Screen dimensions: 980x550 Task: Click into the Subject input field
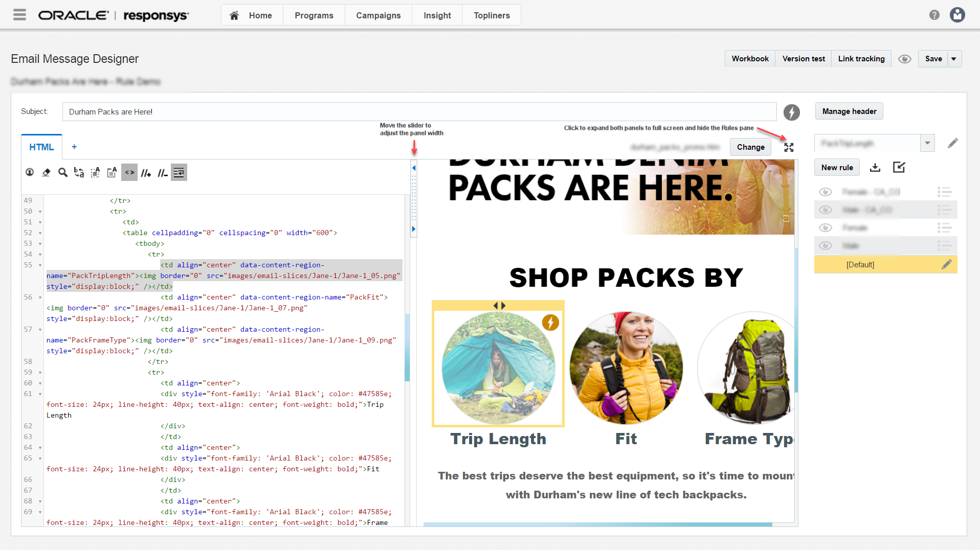click(x=419, y=112)
